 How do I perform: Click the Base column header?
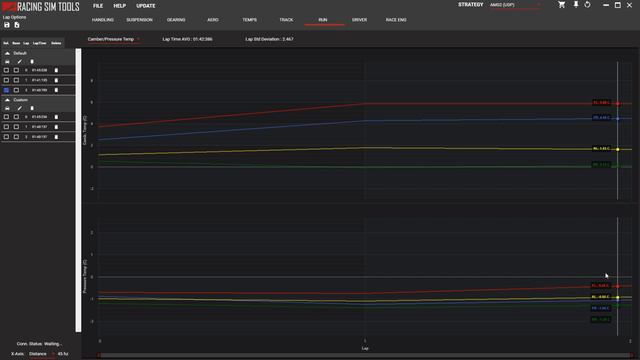coord(16,43)
